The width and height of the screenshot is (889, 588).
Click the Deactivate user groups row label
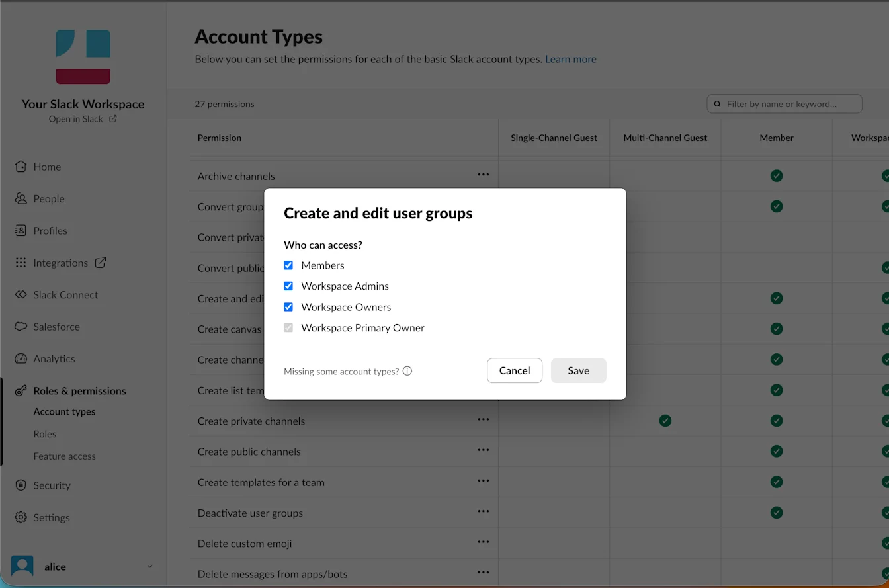click(250, 513)
